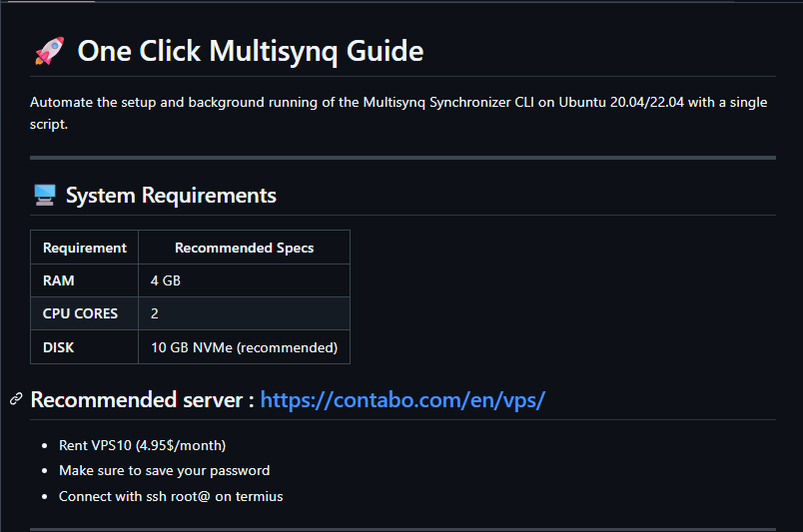Select the CPU CORES table cell
Screen dimensions: 803x532
pos(85,313)
